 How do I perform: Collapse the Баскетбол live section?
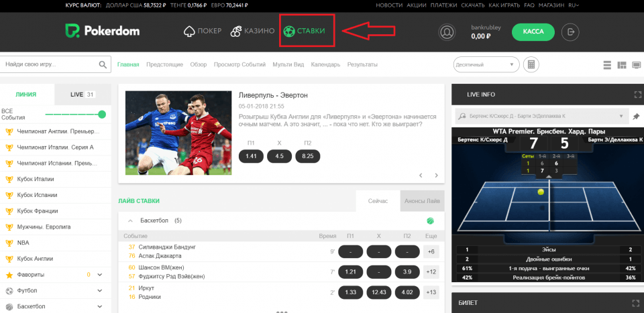tap(129, 221)
